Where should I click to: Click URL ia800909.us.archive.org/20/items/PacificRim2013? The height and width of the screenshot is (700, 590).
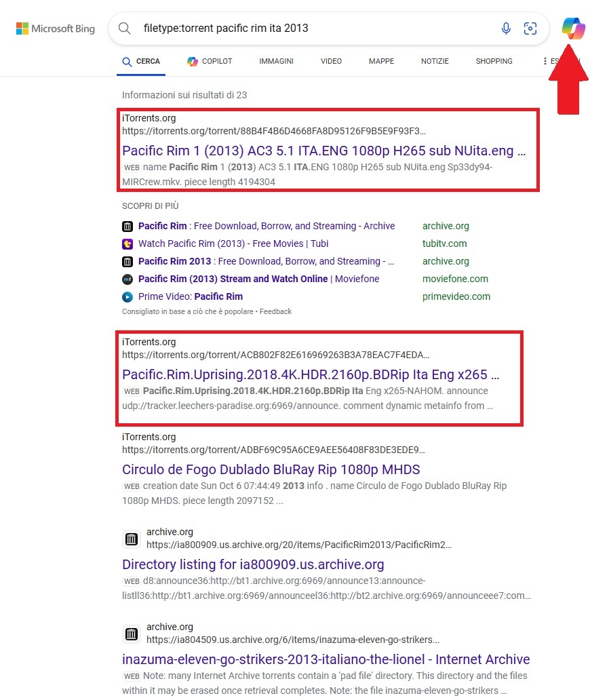click(299, 545)
